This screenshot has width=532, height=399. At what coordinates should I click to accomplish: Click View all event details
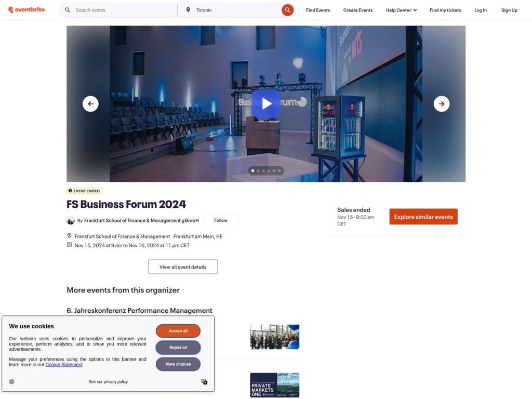click(183, 267)
